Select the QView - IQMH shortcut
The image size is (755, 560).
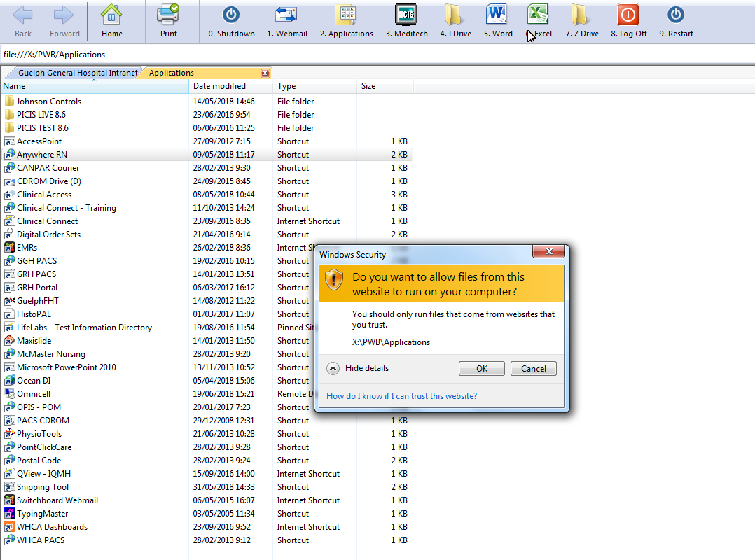pos(44,473)
